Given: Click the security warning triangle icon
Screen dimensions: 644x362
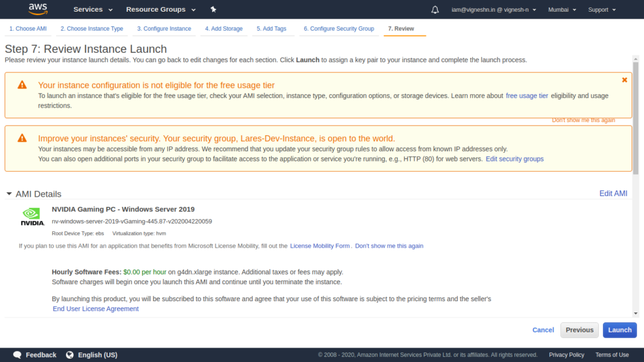Looking at the screenshot, I should [x=22, y=138].
